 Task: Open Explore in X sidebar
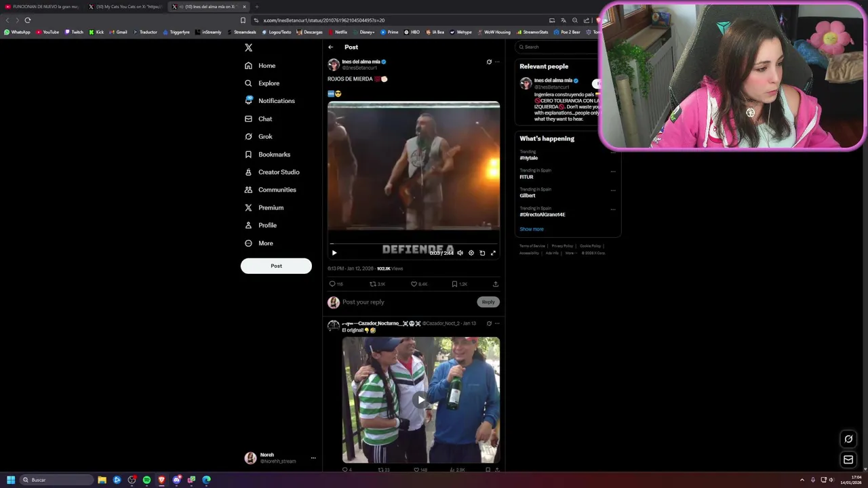[x=262, y=83]
